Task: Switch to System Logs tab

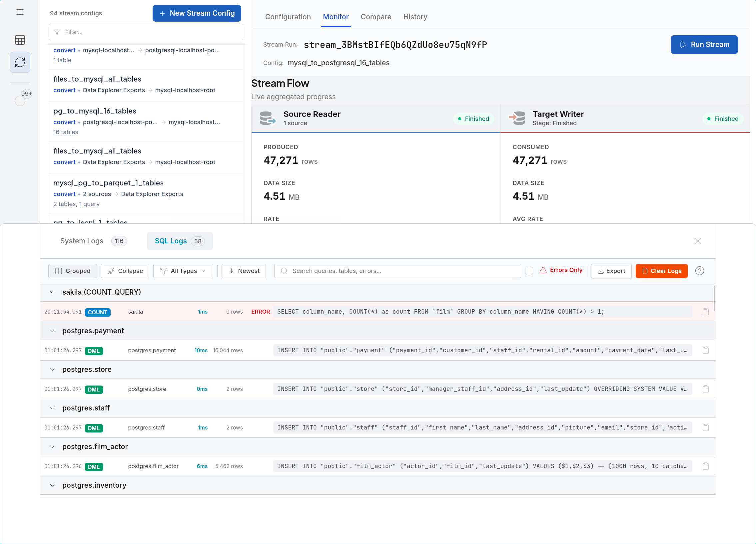Action: click(x=93, y=241)
